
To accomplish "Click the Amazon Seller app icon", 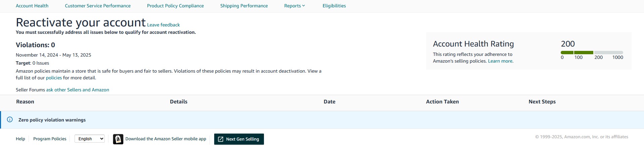I will (118, 139).
